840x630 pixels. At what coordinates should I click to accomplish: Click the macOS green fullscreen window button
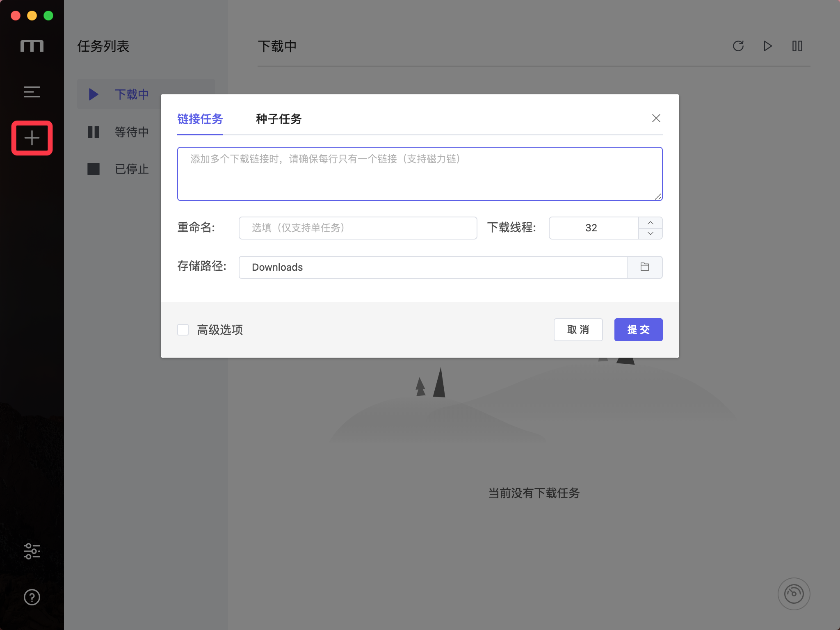48,16
